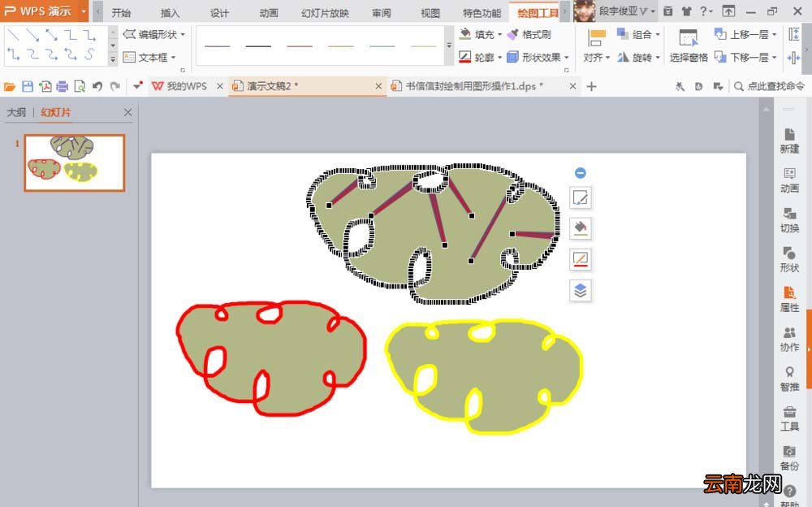Select slide 1 thumbnail in the panel
Screen dimensions: 812x507
[75, 162]
